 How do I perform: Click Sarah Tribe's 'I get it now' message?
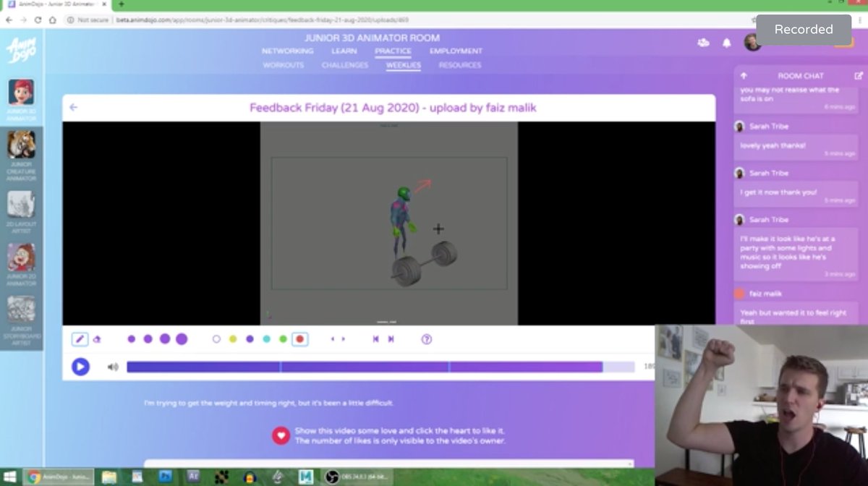[x=796, y=195]
